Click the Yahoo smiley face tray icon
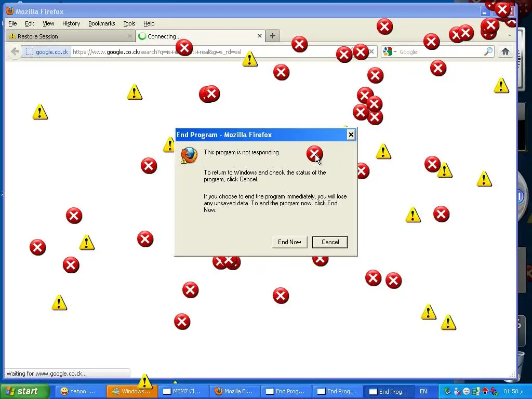Viewport: 532px width, 399px height. coord(467,391)
